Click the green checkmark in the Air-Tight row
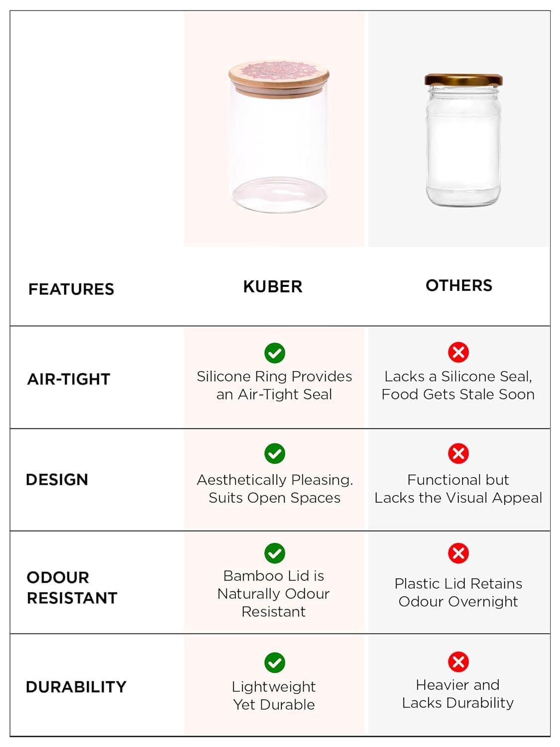Viewport: 560px width, 747px height. [274, 353]
